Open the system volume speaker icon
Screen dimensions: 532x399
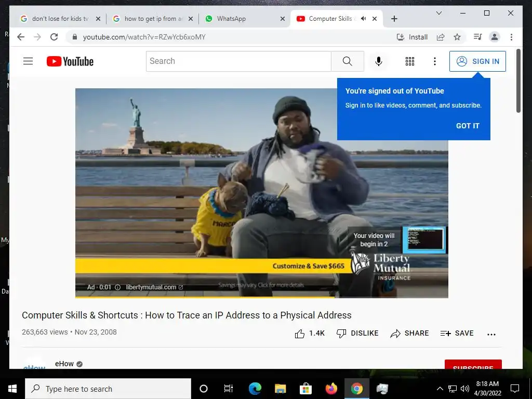(465, 389)
